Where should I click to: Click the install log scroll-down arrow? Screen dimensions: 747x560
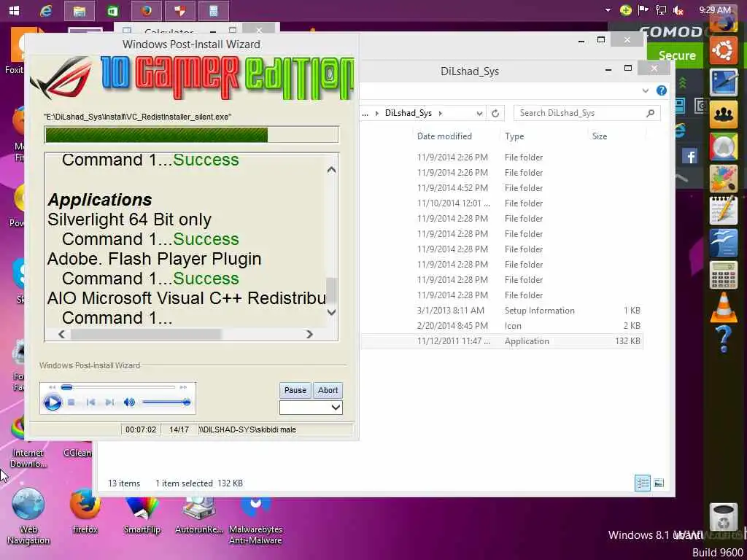coord(332,312)
